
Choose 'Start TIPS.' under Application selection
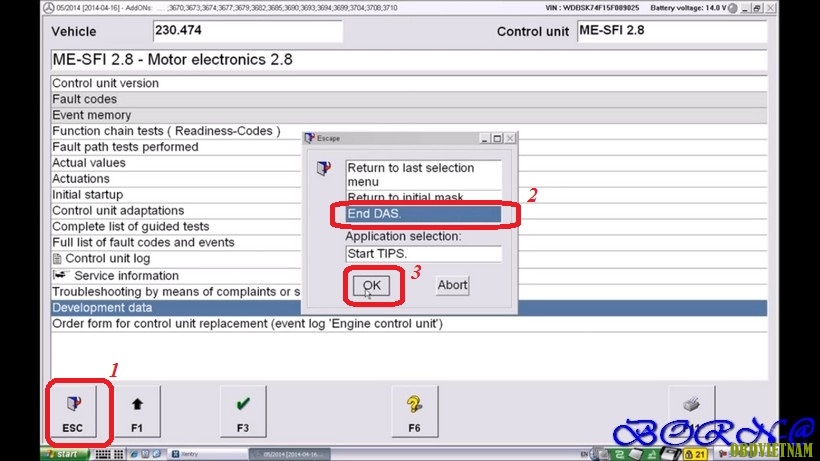(423, 254)
